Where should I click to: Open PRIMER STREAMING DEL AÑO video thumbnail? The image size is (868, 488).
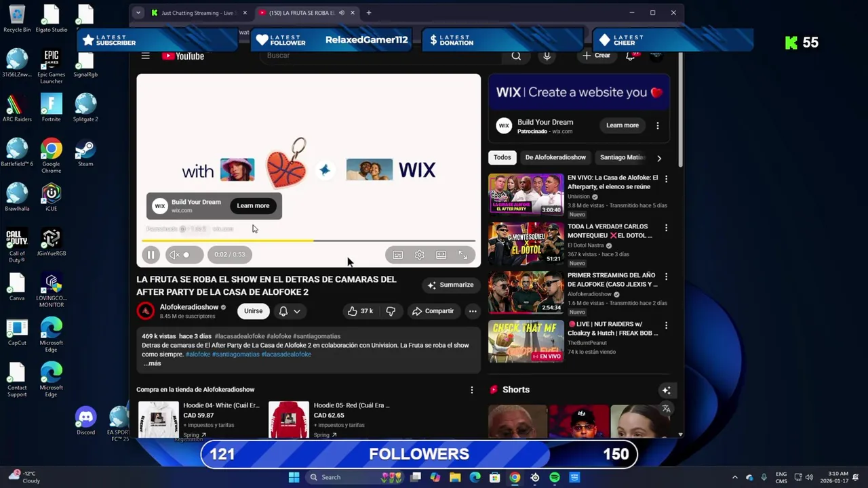click(526, 292)
